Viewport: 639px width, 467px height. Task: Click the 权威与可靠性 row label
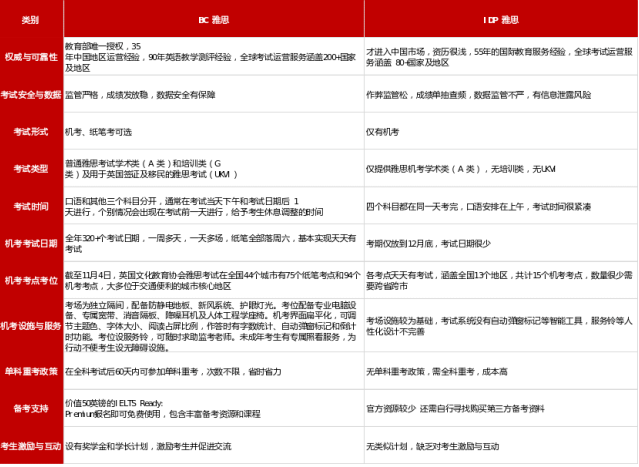point(31,57)
